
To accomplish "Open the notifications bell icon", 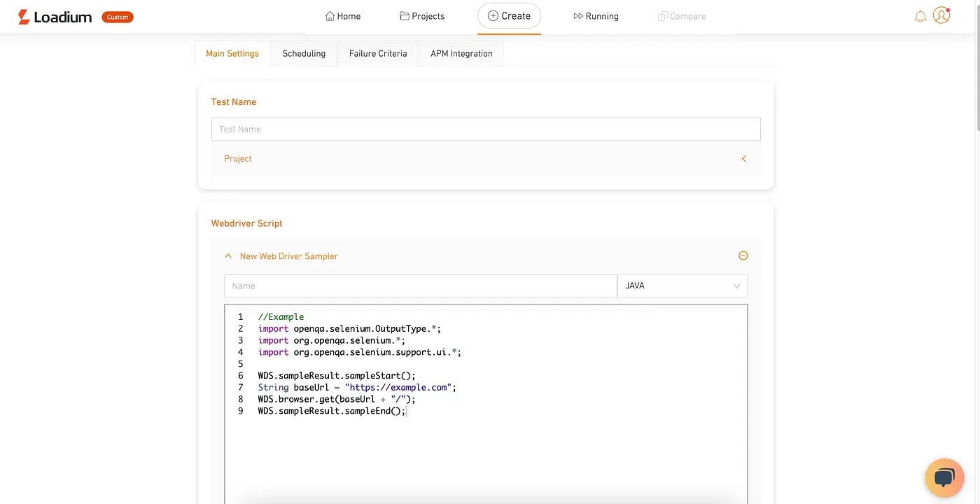I will (920, 16).
